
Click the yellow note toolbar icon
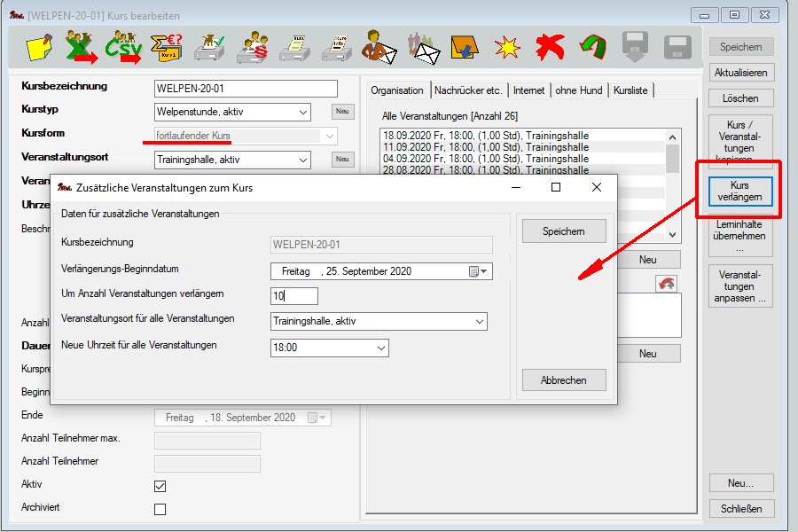[41, 47]
